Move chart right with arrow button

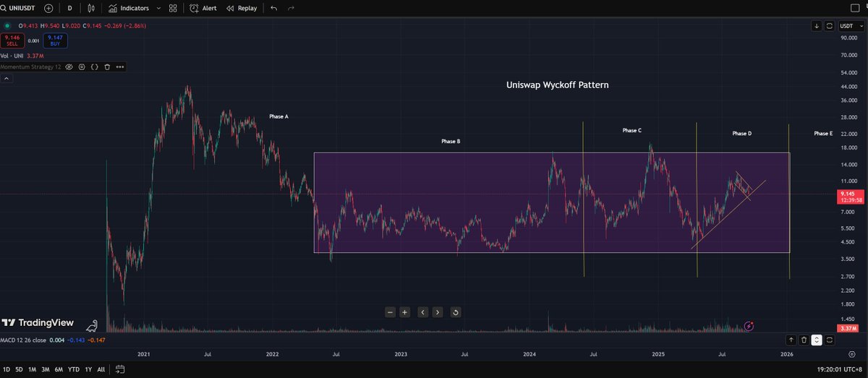coord(438,312)
